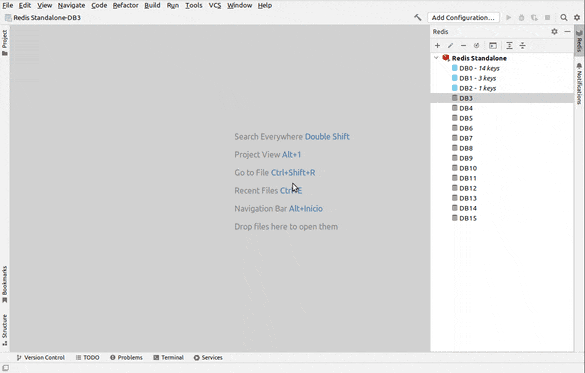Select the DB8 database row
The image size is (585, 373).
[502, 148]
